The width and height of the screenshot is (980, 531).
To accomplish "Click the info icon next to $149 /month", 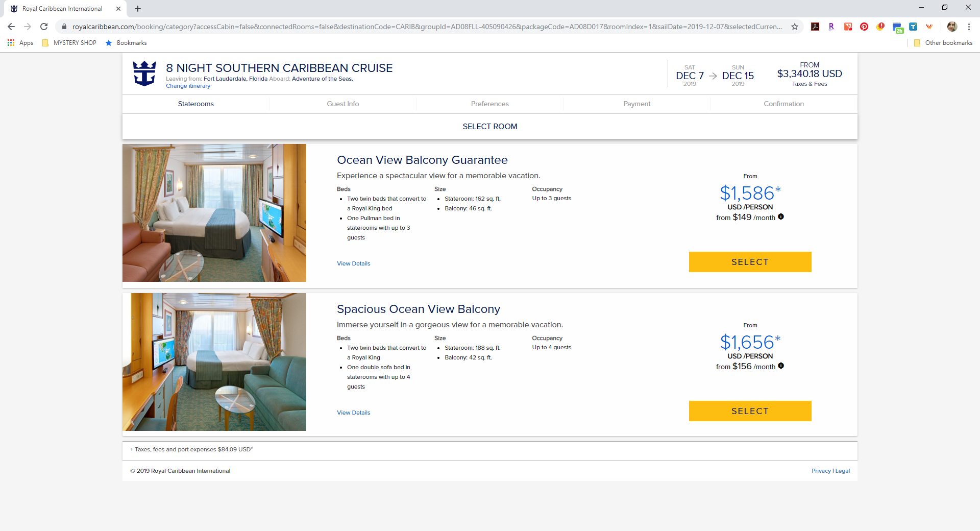I will pos(781,217).
